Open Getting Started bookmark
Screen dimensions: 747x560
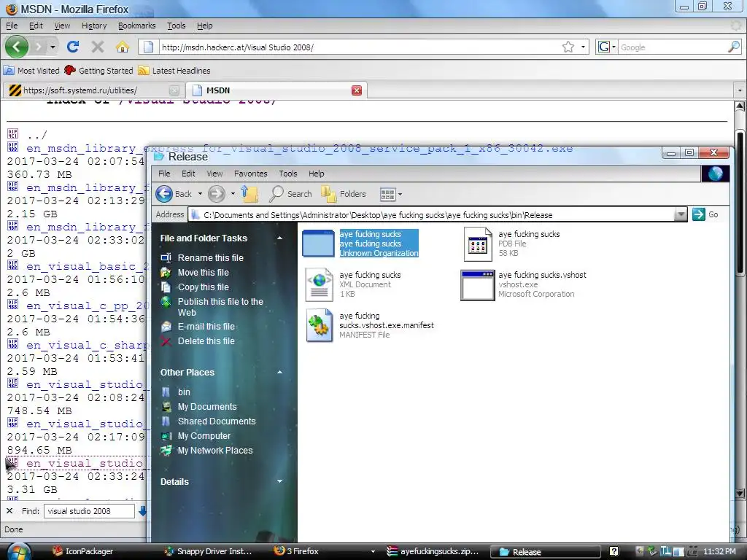click(99, 71)
